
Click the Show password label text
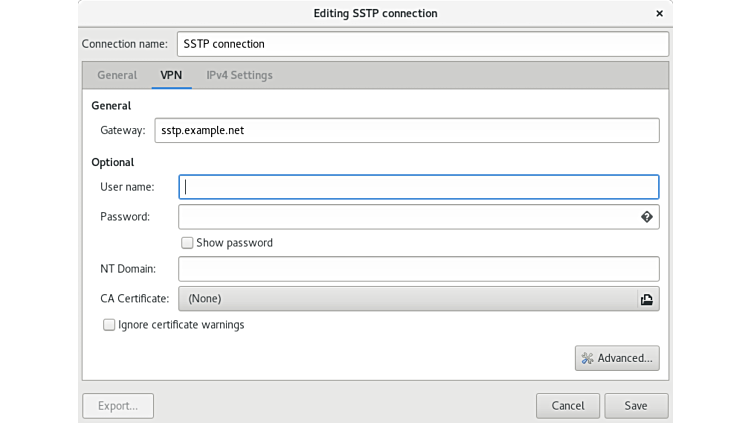[234, 243]
